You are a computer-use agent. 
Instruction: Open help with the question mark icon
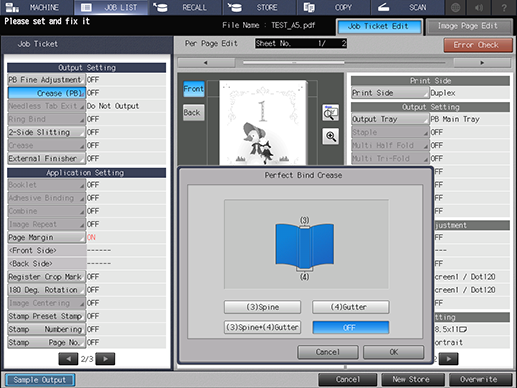[x=504, y=7]
